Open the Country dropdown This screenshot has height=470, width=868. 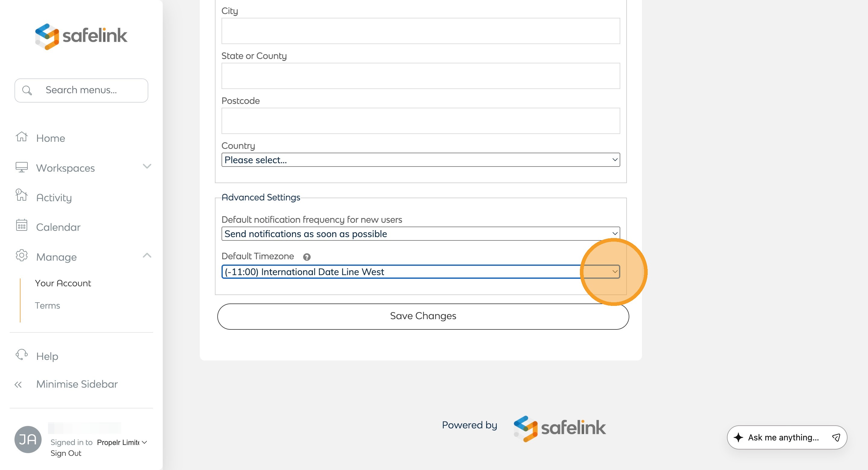point(420,160)
